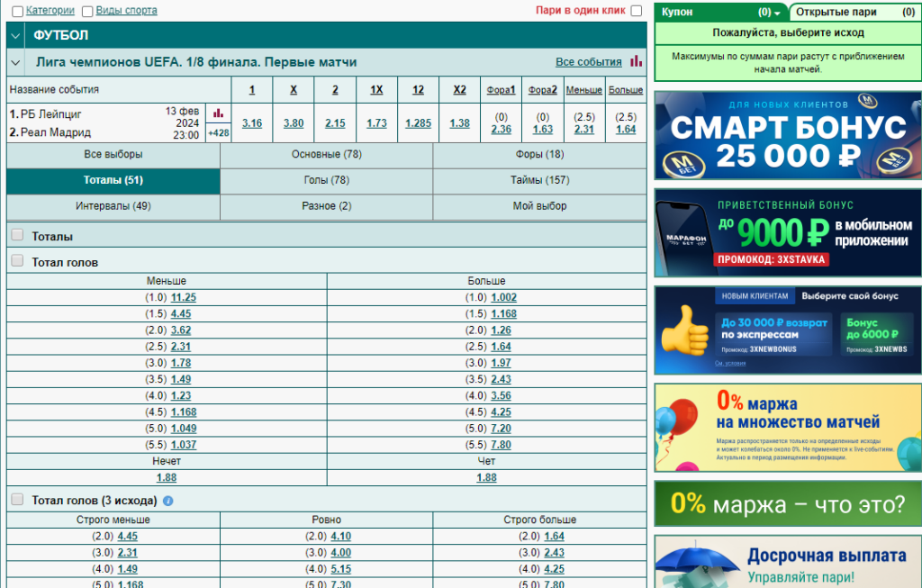Pick home win odds 3.16
This screenshot has height=588, width=922.
tap(252, 123)
